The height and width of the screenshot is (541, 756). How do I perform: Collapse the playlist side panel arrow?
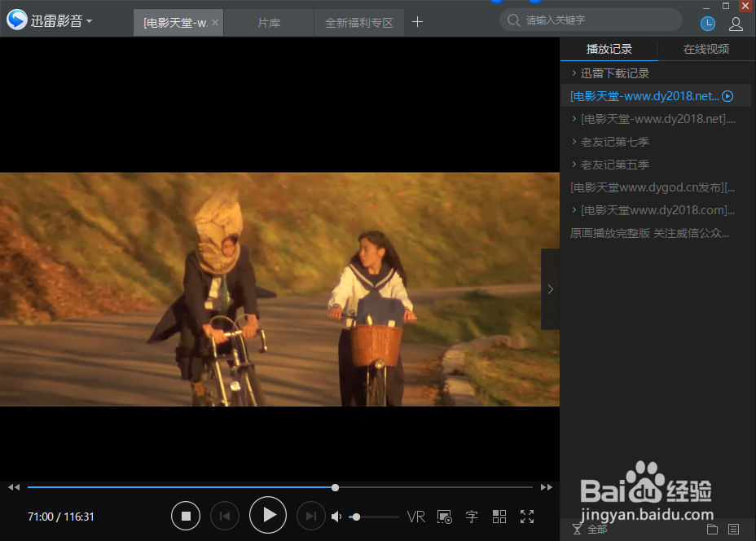tap(550, 289)
